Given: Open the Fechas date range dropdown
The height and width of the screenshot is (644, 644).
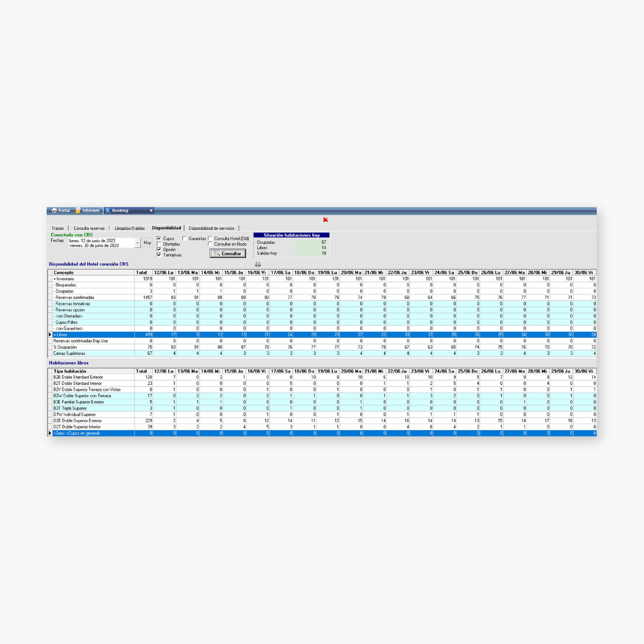Looking at the screenshot, I should click(137, 243).
